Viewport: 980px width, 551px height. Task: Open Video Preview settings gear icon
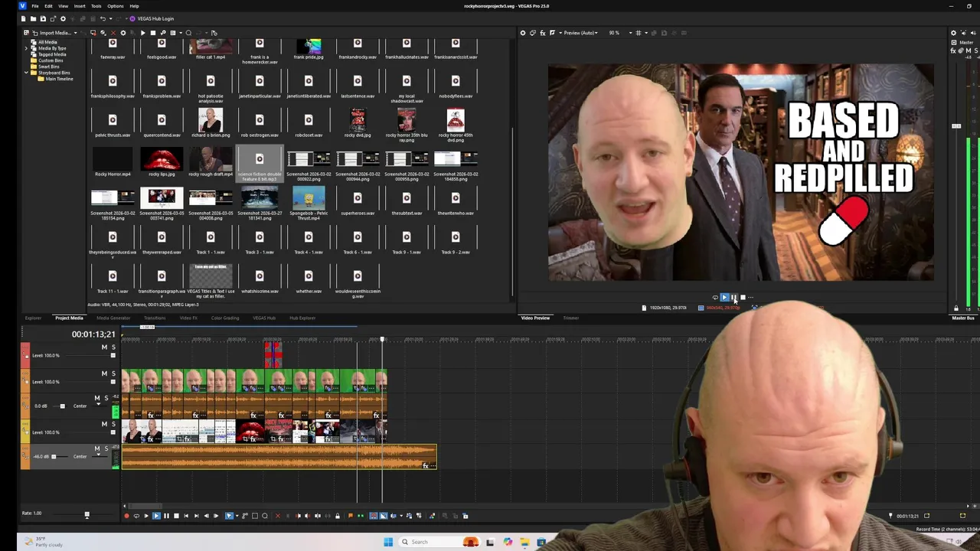tap(523, 33)
